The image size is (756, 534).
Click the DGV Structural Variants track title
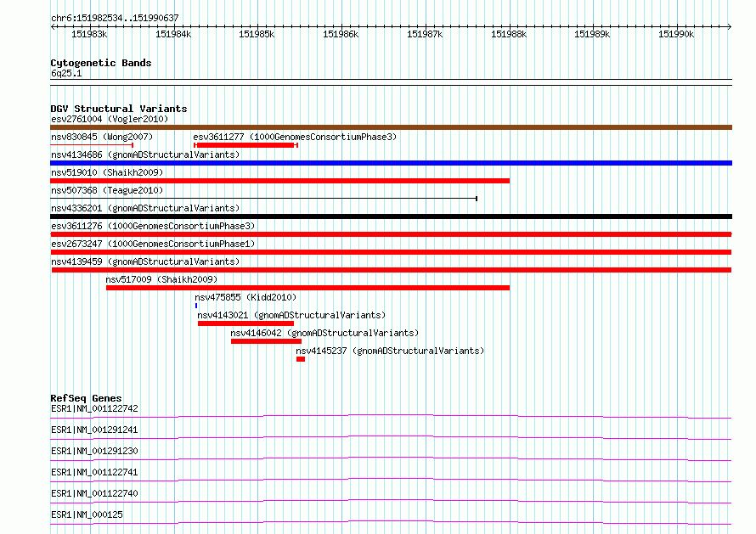point(119,109)
